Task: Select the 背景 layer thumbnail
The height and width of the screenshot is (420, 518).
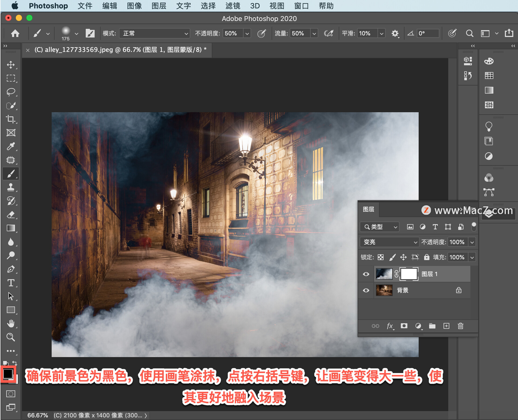Action: (384, 291)
